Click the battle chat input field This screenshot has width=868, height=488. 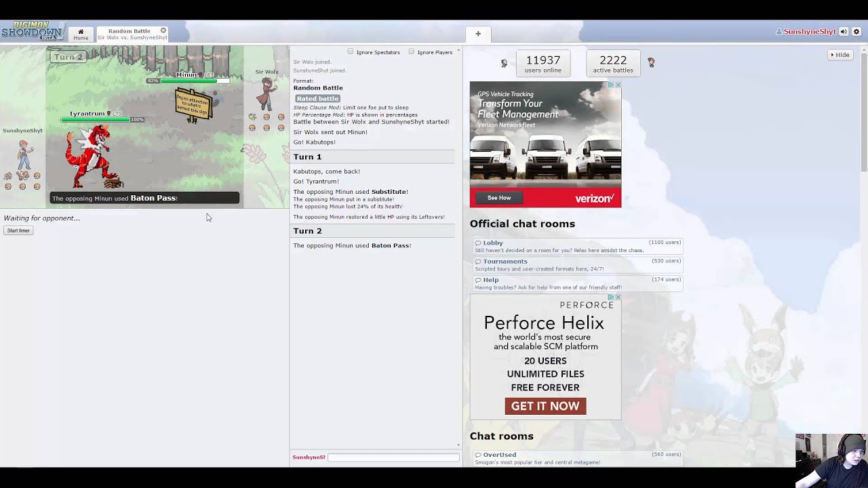393,457
